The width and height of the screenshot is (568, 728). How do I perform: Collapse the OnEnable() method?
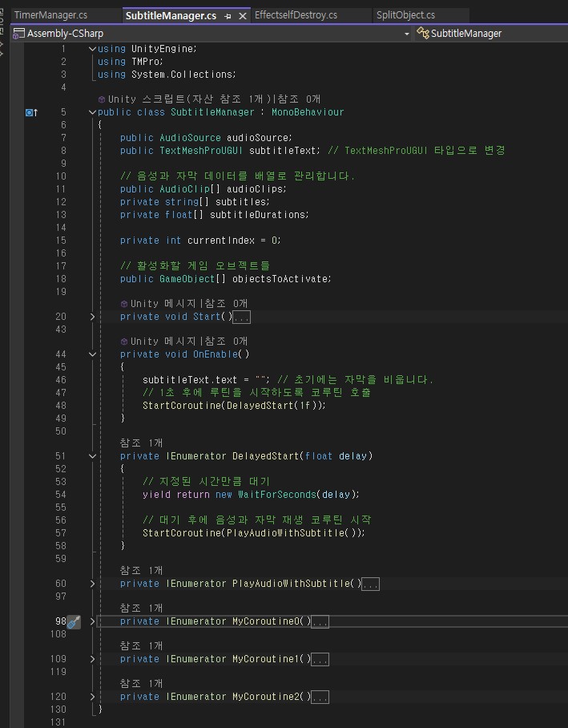tap(92, 354)
